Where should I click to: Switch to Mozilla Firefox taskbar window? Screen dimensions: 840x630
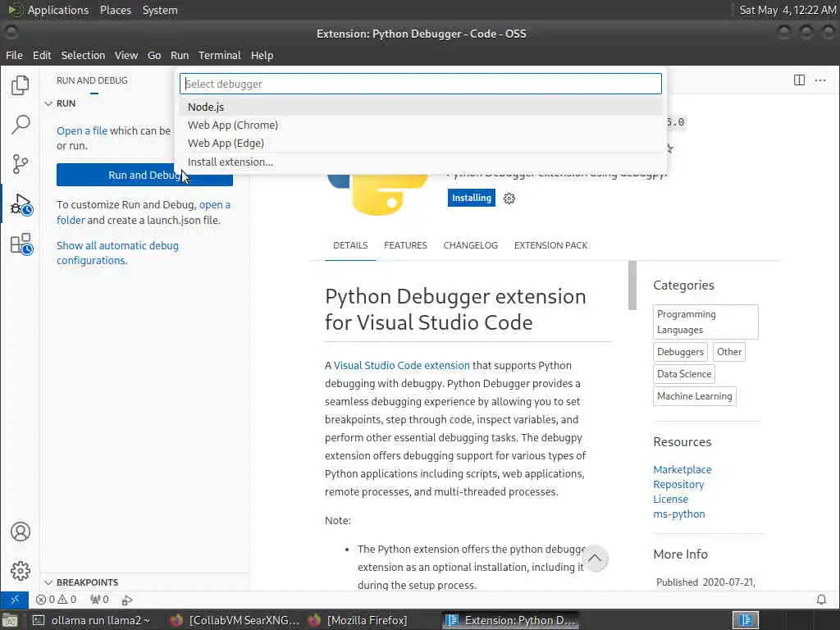point(359,620)
